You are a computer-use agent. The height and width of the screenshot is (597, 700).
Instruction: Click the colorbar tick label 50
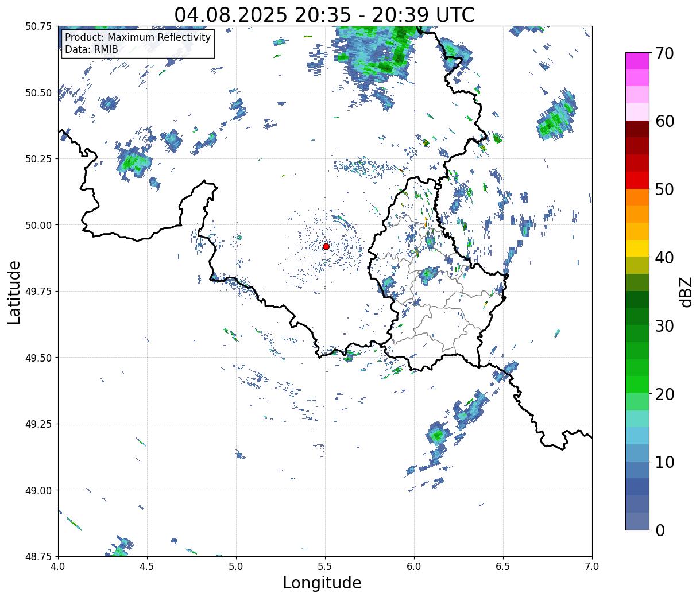tap(664, 189)
